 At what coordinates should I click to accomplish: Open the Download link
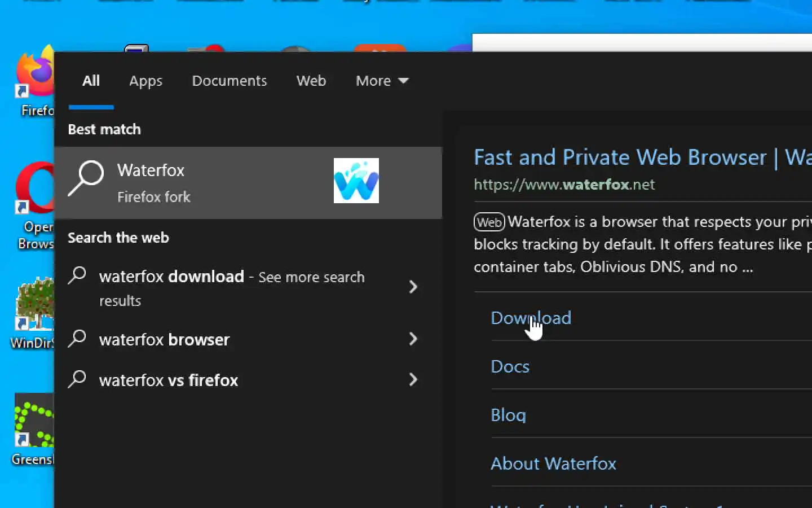pos(531,318)
